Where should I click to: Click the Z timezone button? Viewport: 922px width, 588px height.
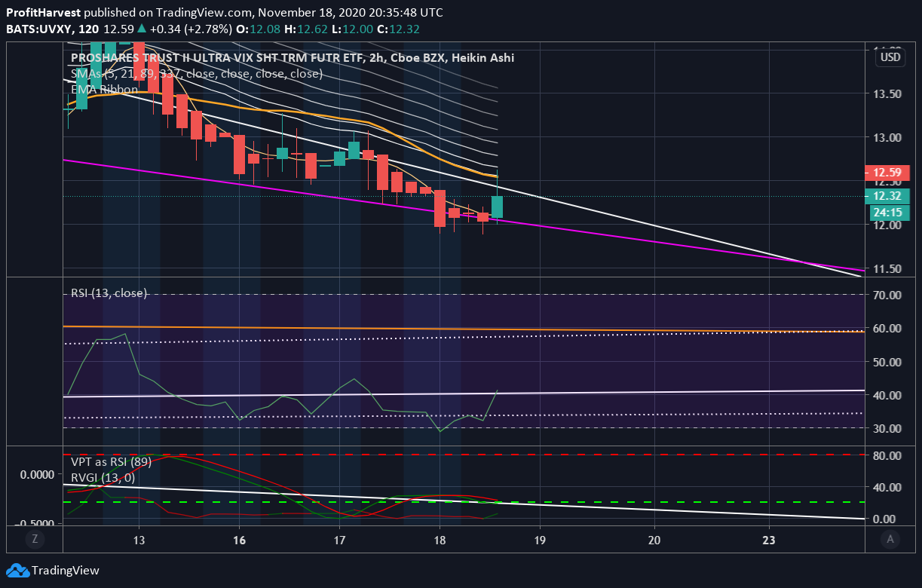tap(33, 539)
